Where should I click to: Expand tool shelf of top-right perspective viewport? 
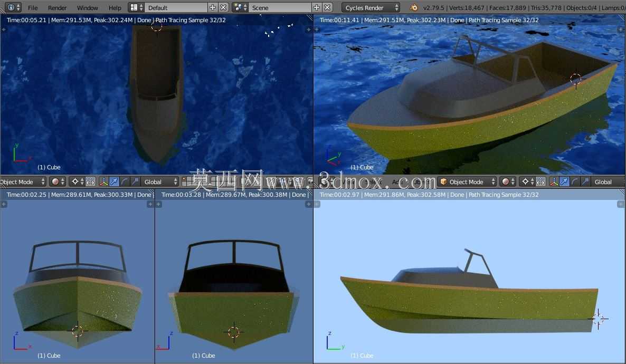pos(317,30)
